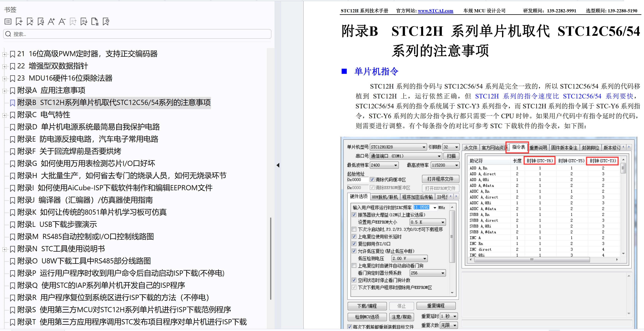This screenshot has height=331, width=644.
Task: Open bookmark 附录J 编译器/仿真器使用指南
Action: pyautogui.click(x=85, y=200)
